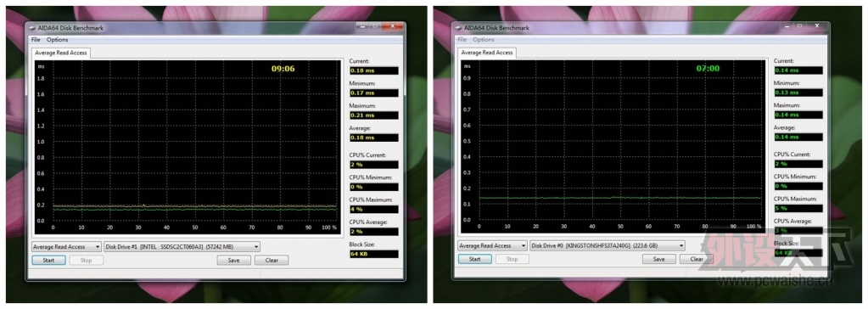
Task: Open File menu in Intel drive window
Action: pos(36,40)
